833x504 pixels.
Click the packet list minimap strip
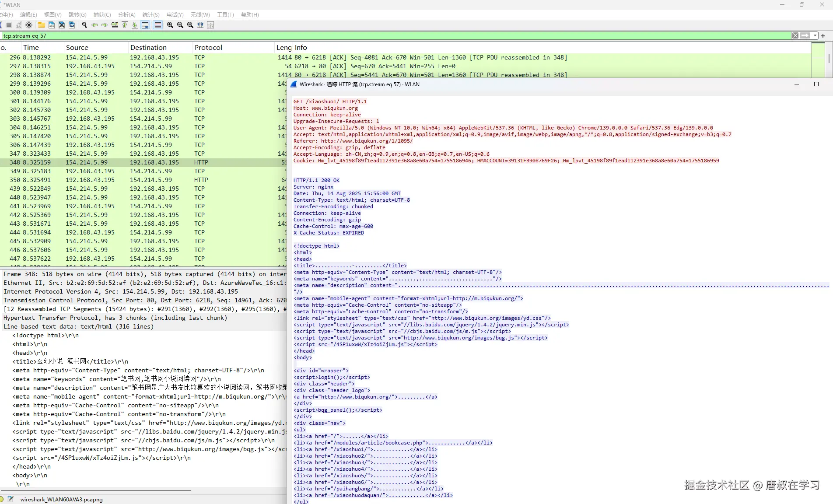click(818, 60)
